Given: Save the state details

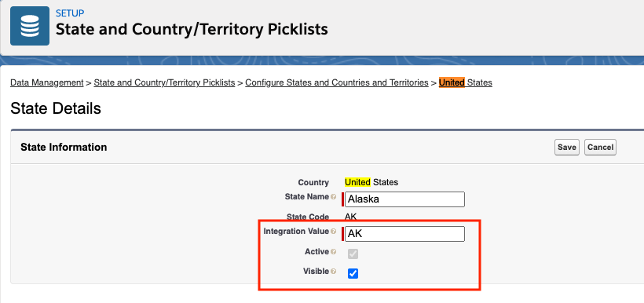Looking at the screenshot, I should (567, 148).
